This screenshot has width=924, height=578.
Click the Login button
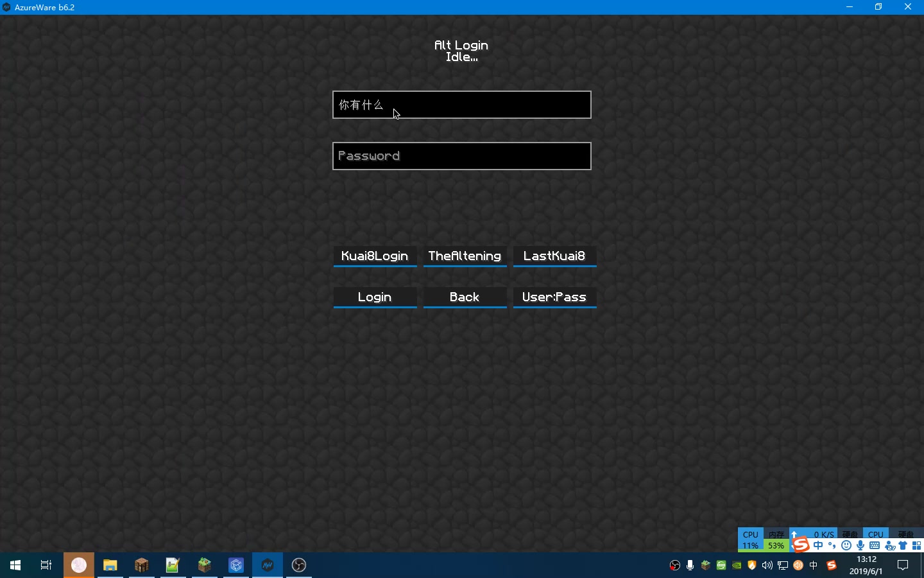pyautogui.click(x=375, y=297)
